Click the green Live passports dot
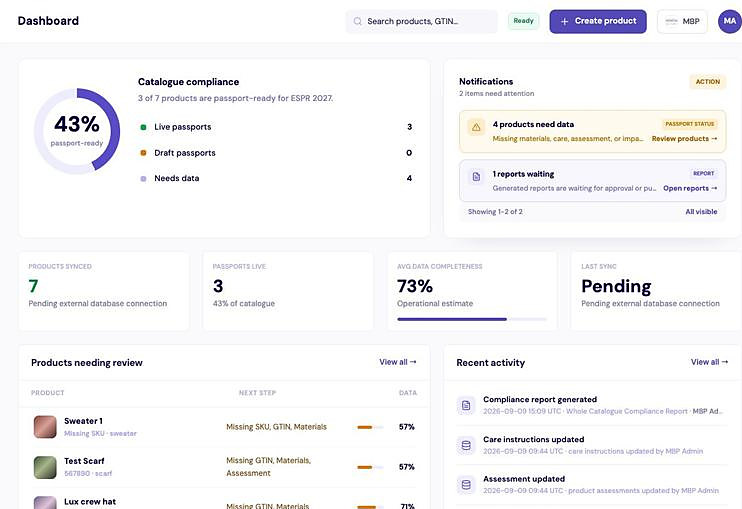Viewport: 742px width, 509px height. coord(143,127)
